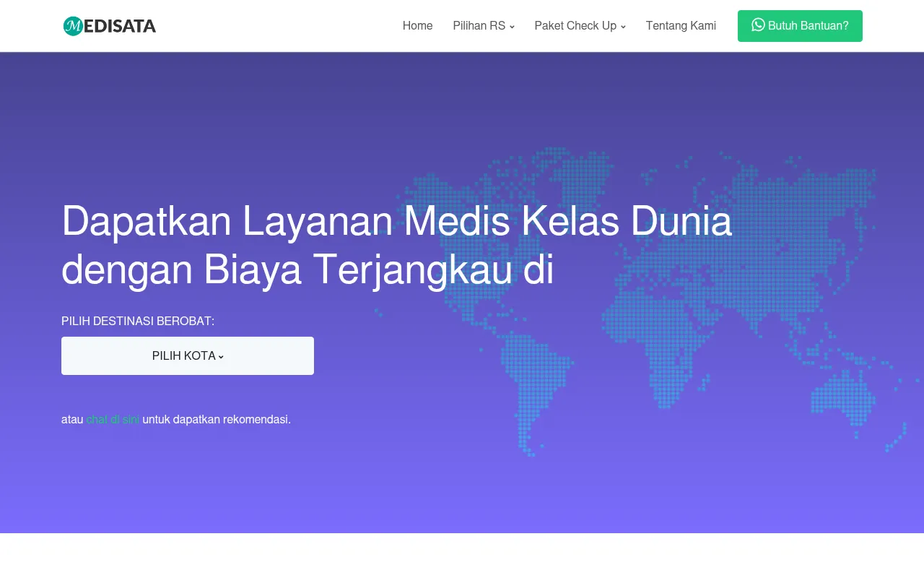Viewport: 924px width, 578px height.
Task: Click the 'Dapatkan Layanan Medis Kelas Dunia' headline
Action: pos(397,221)
